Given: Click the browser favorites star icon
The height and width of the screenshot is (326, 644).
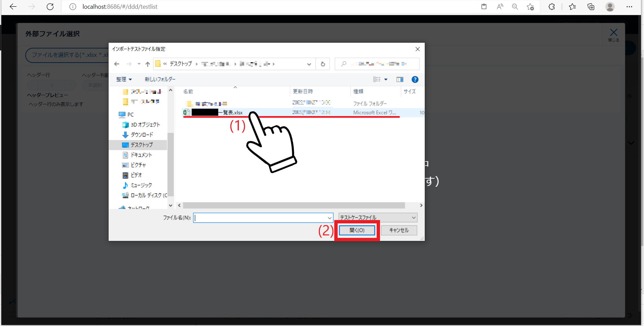Looking at the screenshot, I should (x=572, y=7).
